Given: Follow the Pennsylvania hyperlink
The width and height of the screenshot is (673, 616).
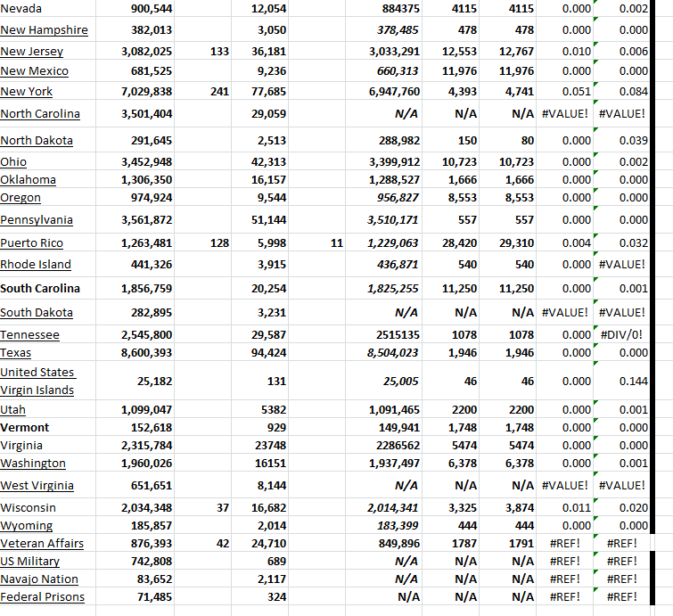Looking at the screenshot, I should tap(37, 220).
